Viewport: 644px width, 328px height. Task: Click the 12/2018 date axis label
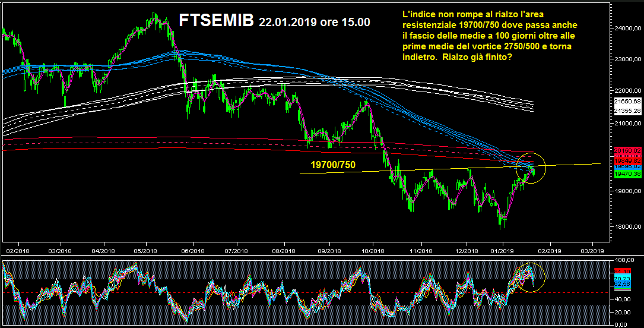467,250
